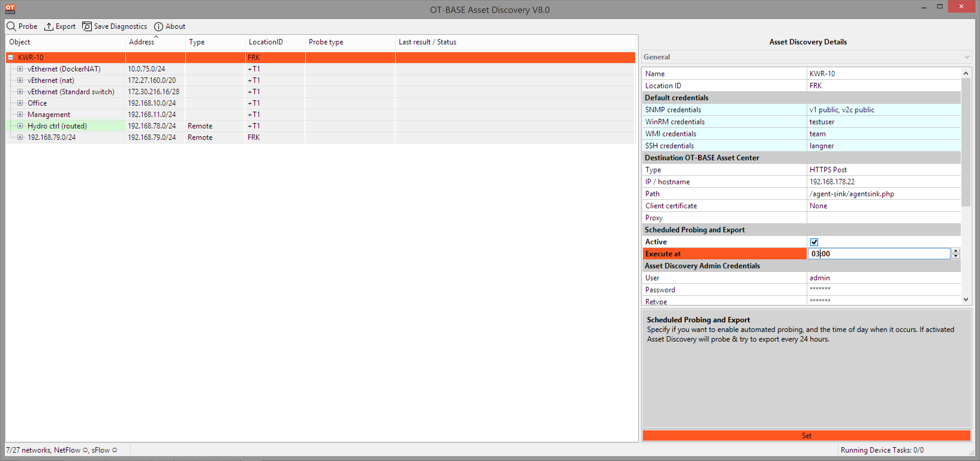Click address cell 172.30.216.16/28
Viewport: 980px width, 461px height.
pyautogui.click(x=153, y=92)
